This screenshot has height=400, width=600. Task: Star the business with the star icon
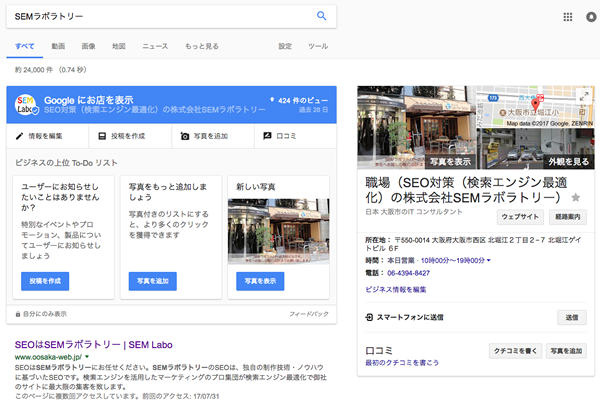575,198
